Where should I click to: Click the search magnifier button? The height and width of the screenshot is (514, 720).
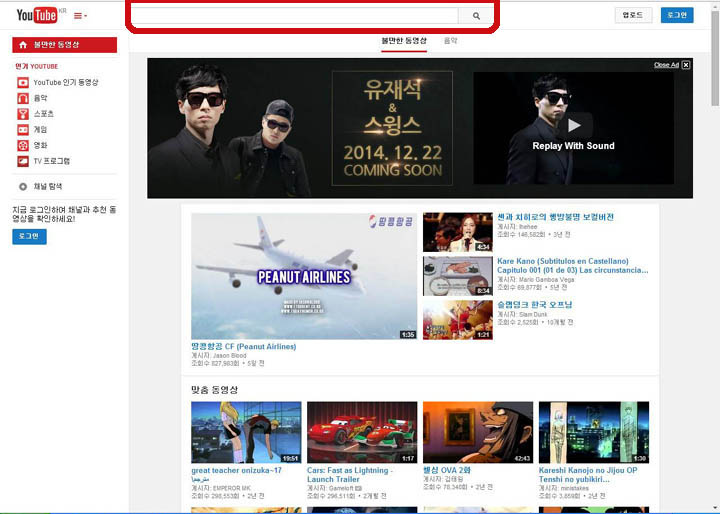476,16
